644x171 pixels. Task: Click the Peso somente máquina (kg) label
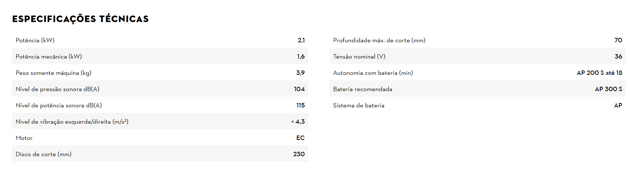click(53, 73)
